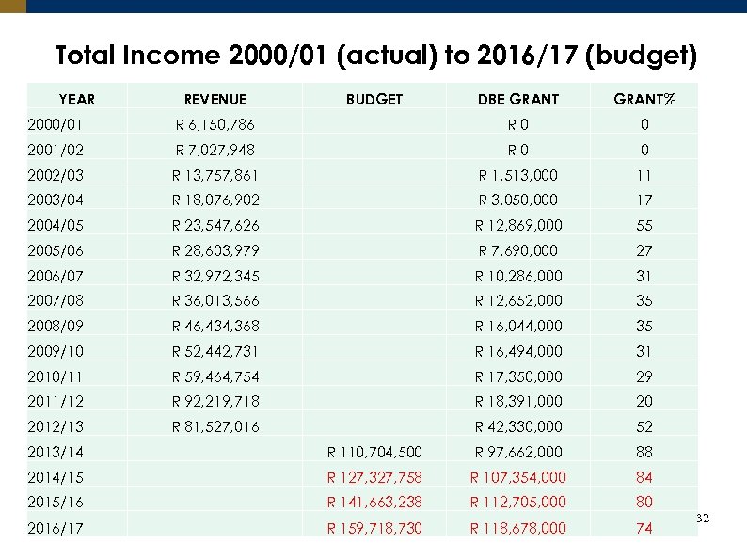The width and height of the screenshot is (747, 560).
Task: Click grant amount R 42,330,000
Action: coord(517,426)
